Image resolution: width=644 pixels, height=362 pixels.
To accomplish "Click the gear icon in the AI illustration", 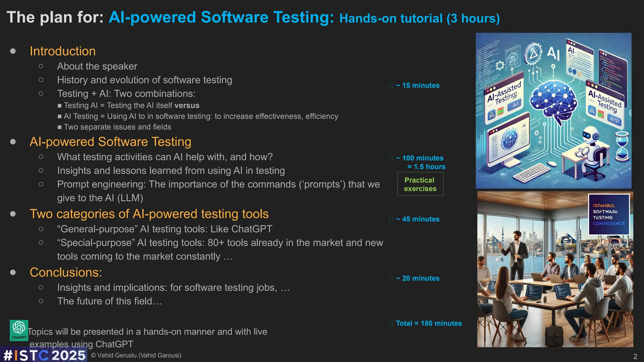I will (x=500, y=66).
